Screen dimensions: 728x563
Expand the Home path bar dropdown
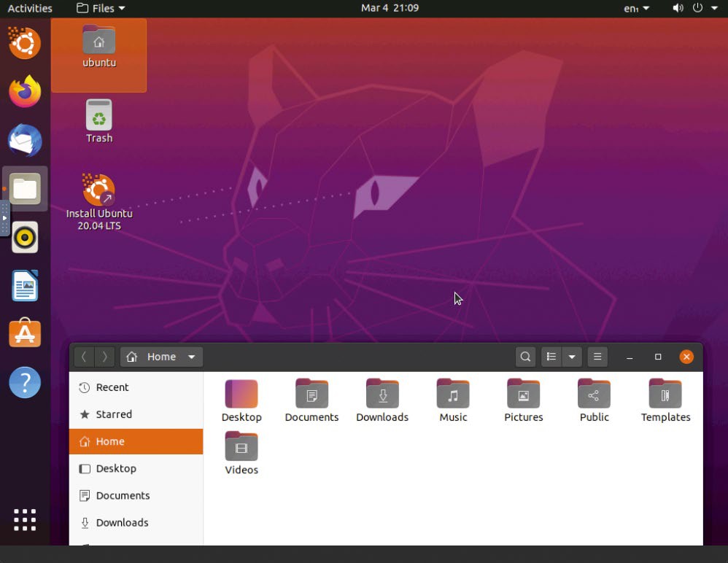coord(191,357)
